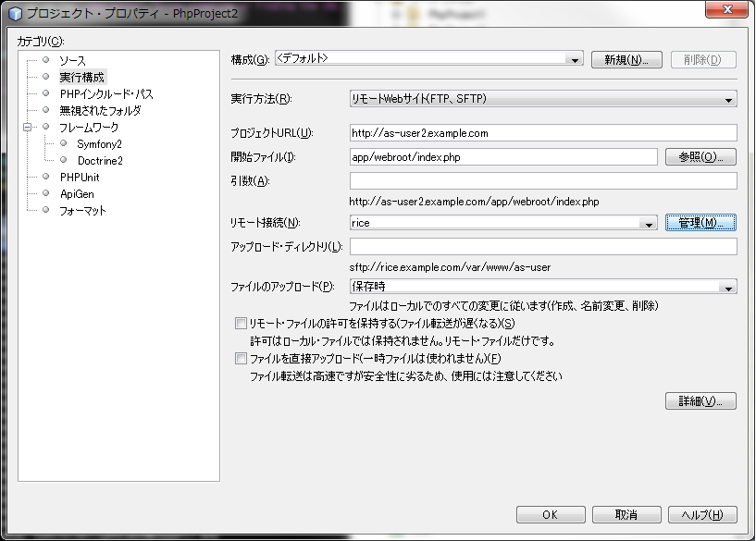Close the project properties dialog
The height and width of the screenshot is (541, 756).
pyautogui.click(x=727, y=9)
